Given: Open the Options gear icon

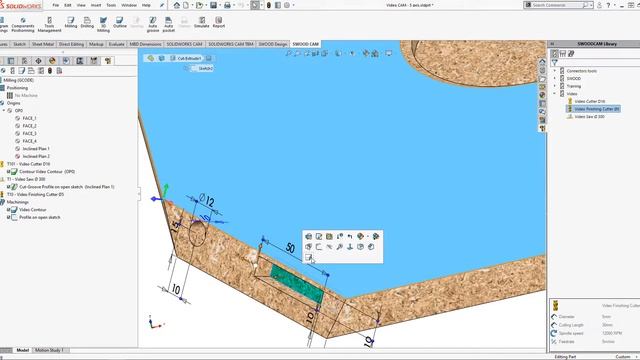Looking at the screenshot, I should click(x=287, y=5).
